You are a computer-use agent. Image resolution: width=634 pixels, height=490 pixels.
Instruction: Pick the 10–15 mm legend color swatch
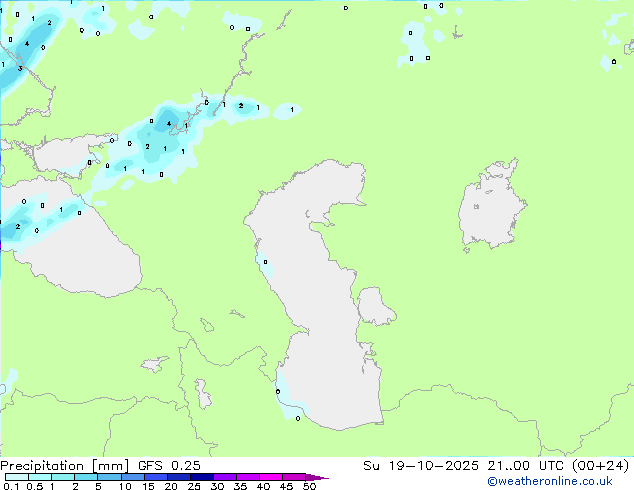133,477
